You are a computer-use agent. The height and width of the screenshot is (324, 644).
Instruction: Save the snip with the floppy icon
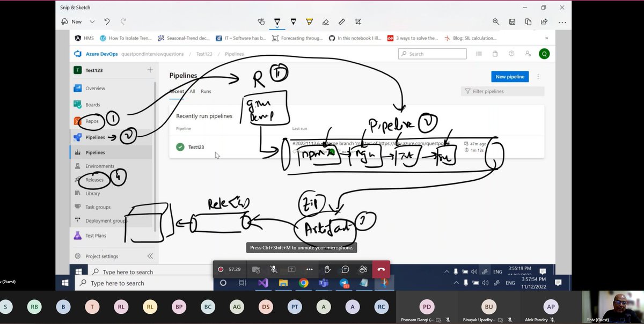[513, 21]
